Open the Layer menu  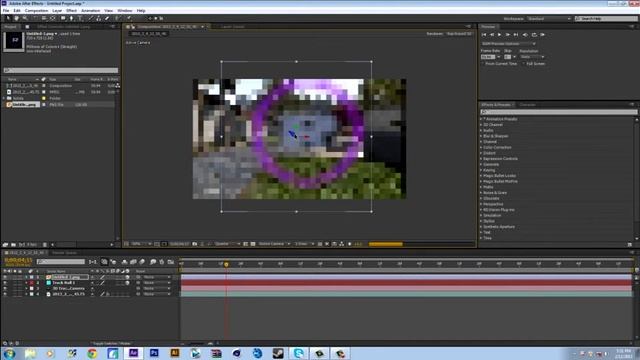57,11
